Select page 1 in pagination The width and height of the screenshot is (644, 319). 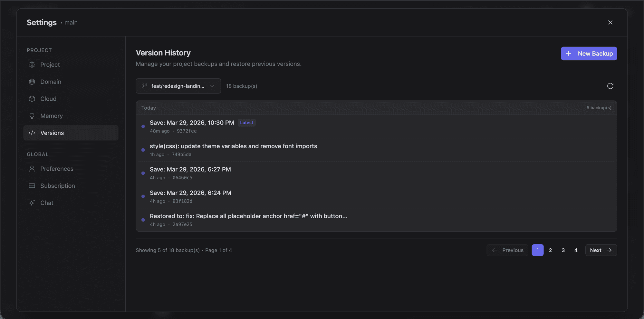pos(538,250)
